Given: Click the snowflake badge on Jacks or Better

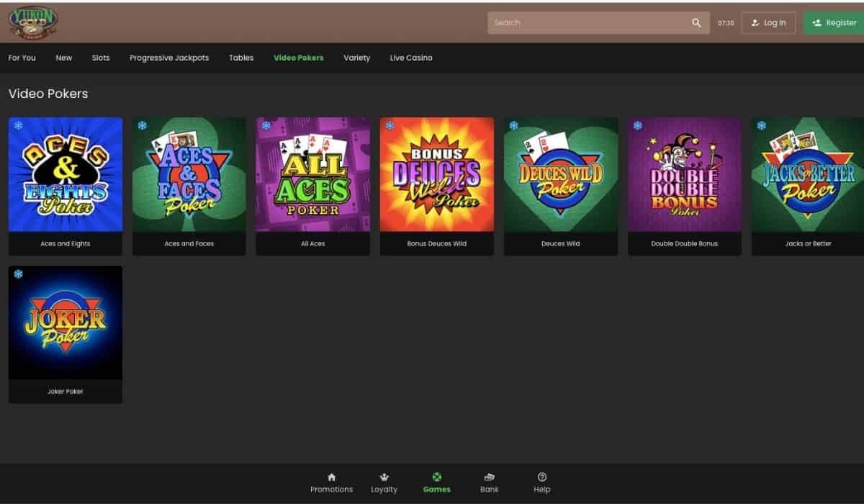Looking at the screenshot, I should pos(762,126).
